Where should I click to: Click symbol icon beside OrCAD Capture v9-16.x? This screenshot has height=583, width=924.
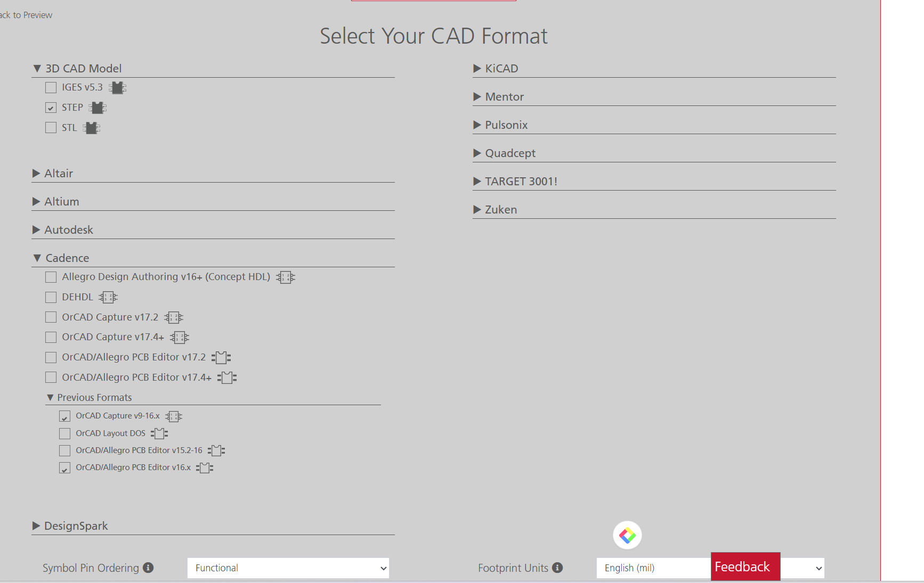(x=174, y=416)
